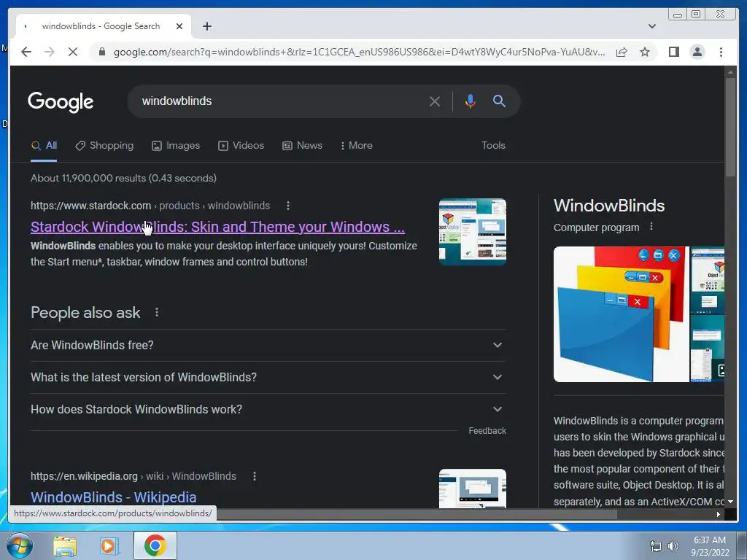
Task: Bookmark this tab with the star
Action: click(x=645, y=52)
